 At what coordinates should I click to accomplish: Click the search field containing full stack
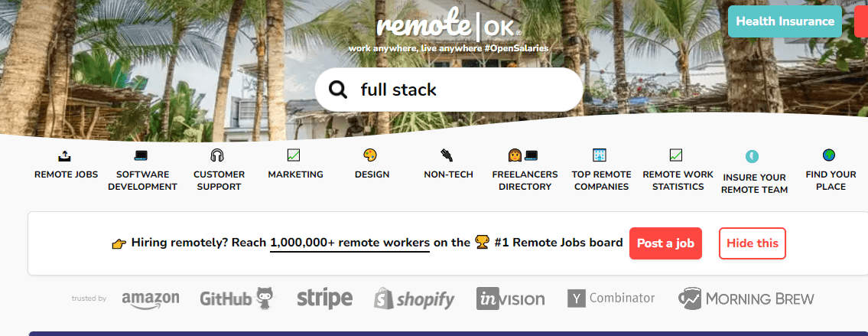tap(449, 90)
